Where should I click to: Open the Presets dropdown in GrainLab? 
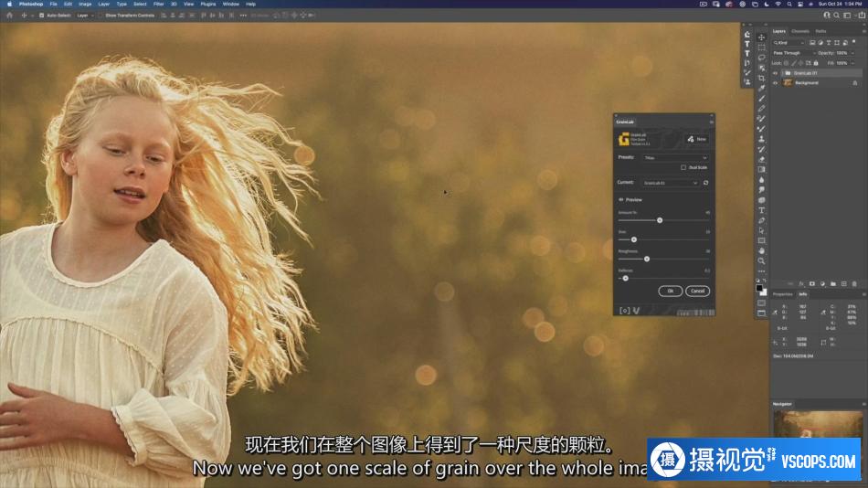[675, 158]
